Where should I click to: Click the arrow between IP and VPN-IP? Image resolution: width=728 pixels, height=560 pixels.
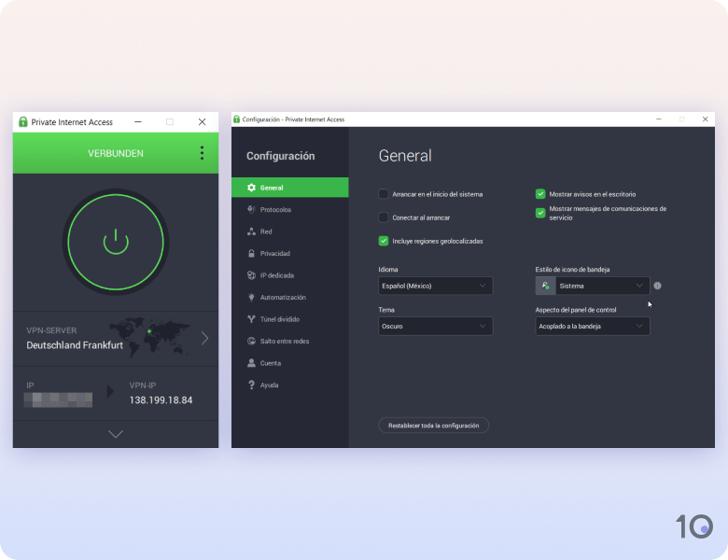point(110,391)
